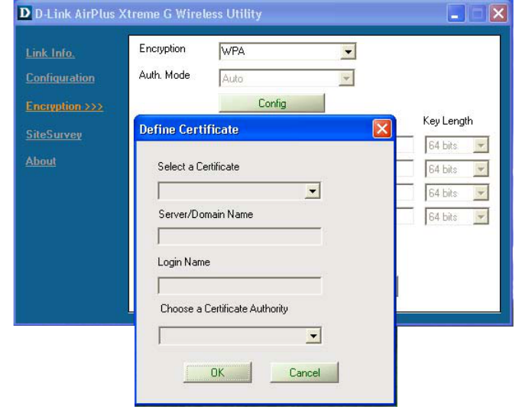Click the Config button
Viewport: 532px width, 413px height.
point(272,103)
